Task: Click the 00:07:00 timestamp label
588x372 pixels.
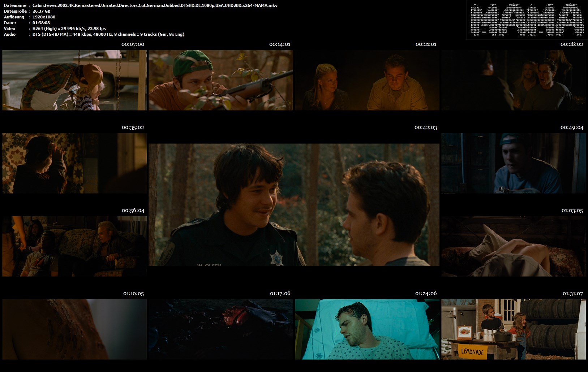Action: [133, 44]
